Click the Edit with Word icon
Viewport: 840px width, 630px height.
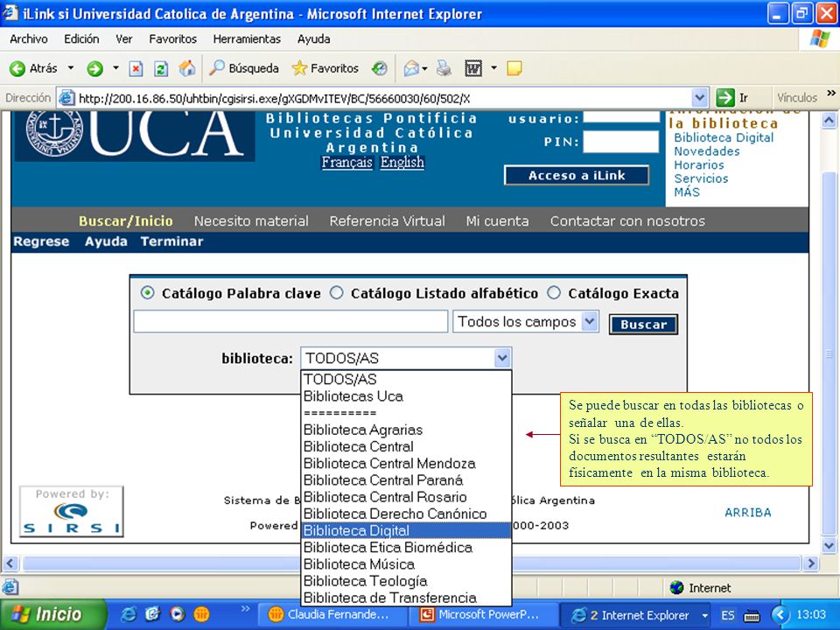473,68
